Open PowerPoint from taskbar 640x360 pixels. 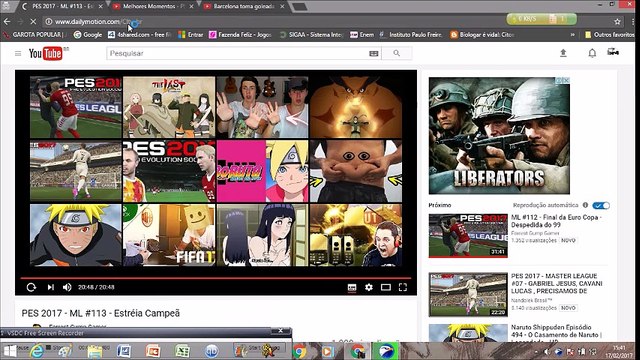pyautogui.click(x=153, y=351)
